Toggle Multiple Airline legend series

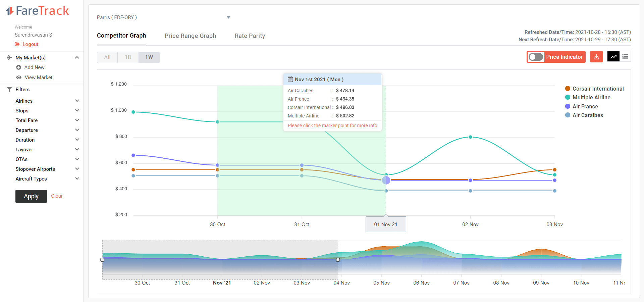pyautogui.click(x=588, y=97)
